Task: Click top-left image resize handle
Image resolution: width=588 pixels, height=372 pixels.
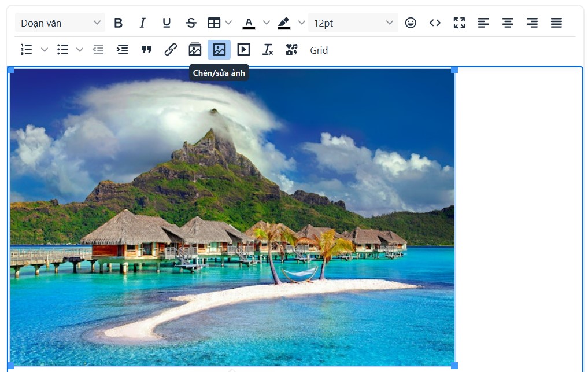Action: [10, 70]
